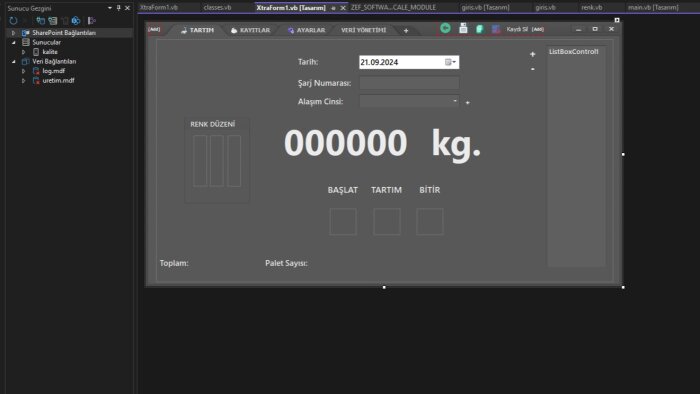Image resolution: width=700 pixels, height=394 pixels.
Task: Select KAYITLAR tab in the form
Action: pyautogui.click(x=250, y=30)
